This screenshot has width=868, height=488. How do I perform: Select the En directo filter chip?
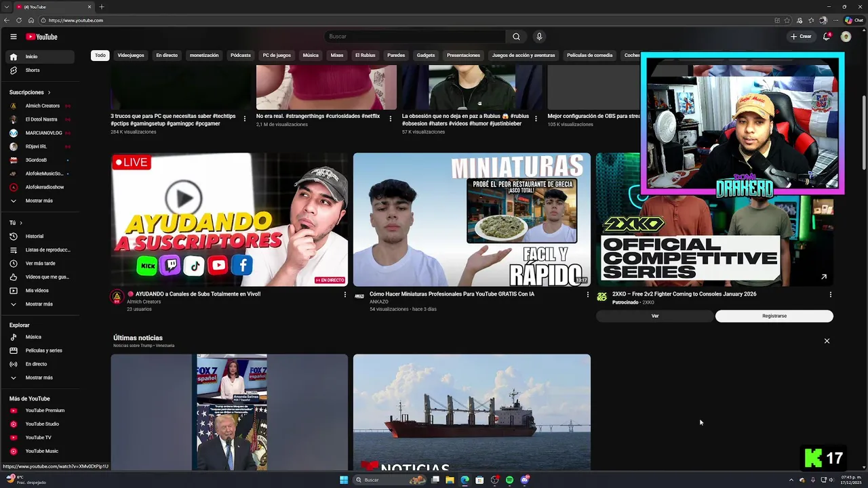(167, 56)
